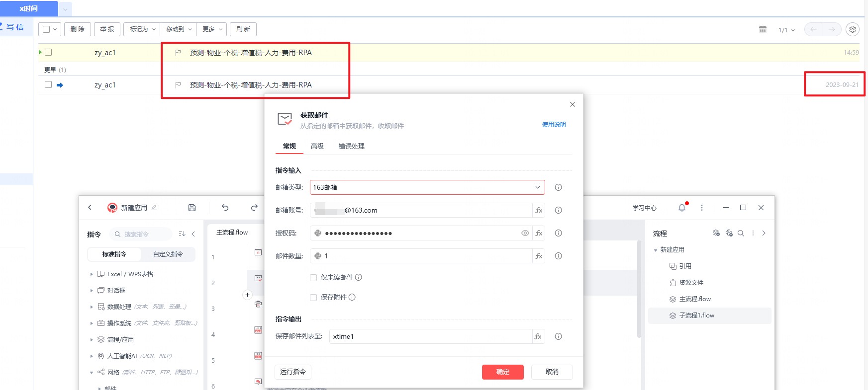
Task: Open the notification bell in the RPA window
Action: click(x=682, y=208)
